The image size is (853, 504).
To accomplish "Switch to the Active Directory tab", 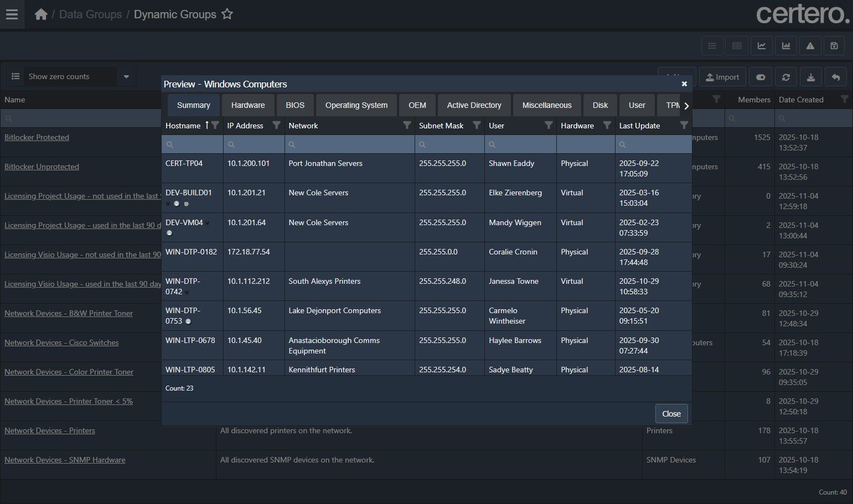I will click(x=474, y=105).
